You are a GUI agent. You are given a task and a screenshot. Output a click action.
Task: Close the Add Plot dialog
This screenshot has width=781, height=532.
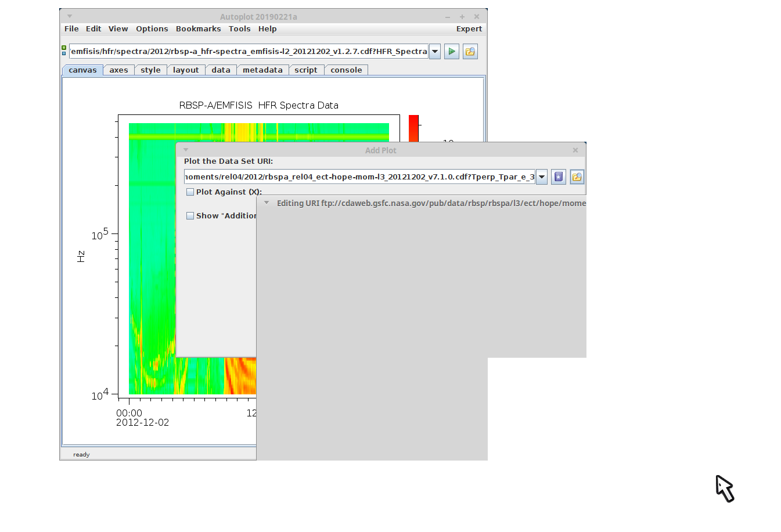pyautogui.click(x=575, y=150)
